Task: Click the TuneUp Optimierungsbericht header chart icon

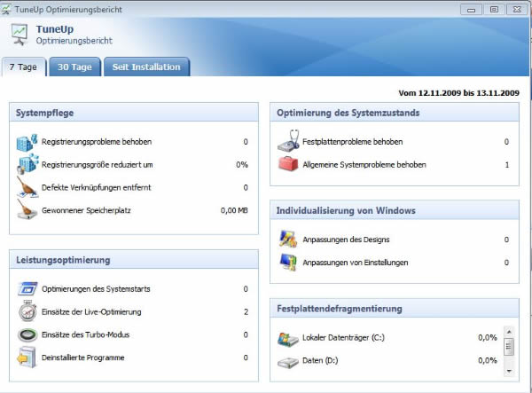Action: [x=20, y=35]
